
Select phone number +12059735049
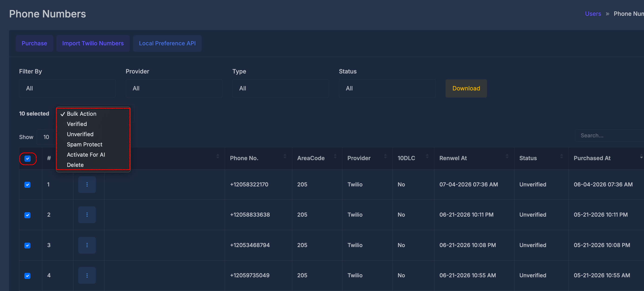tap(250, 275)
